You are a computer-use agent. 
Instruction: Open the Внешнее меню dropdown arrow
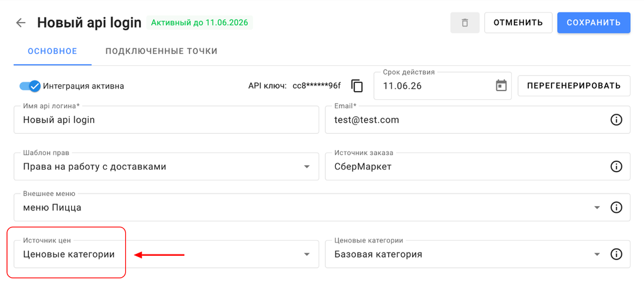pos(597,208)
